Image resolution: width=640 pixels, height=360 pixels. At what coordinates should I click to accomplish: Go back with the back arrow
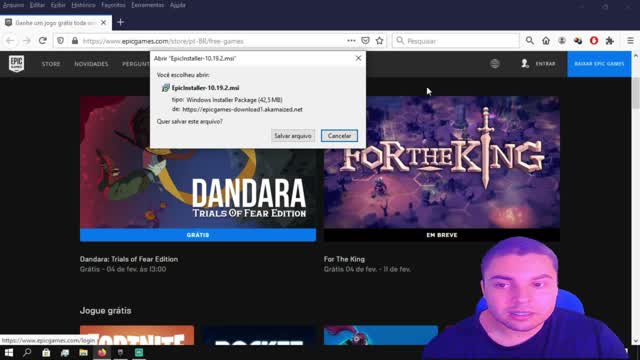tap(10, 41)
